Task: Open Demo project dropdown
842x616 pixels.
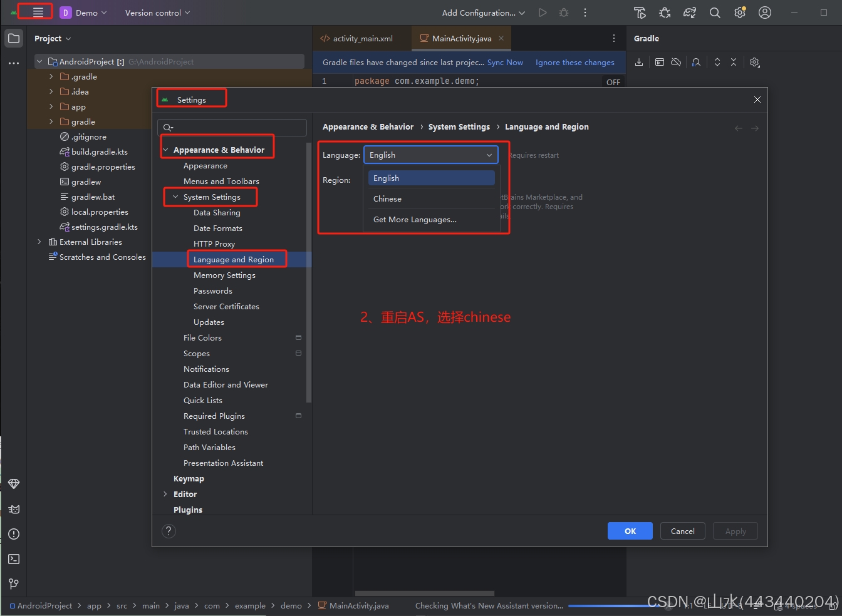Action: 83,13
